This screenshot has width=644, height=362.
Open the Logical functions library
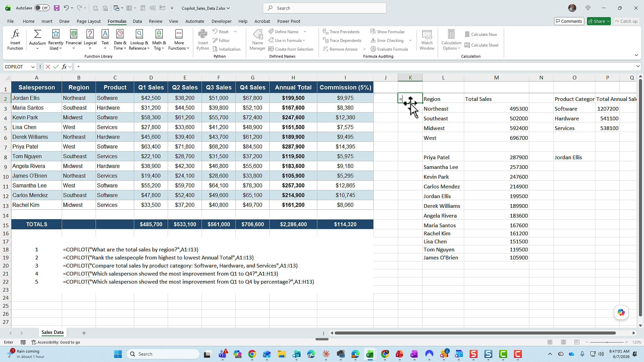coord(90,40)
